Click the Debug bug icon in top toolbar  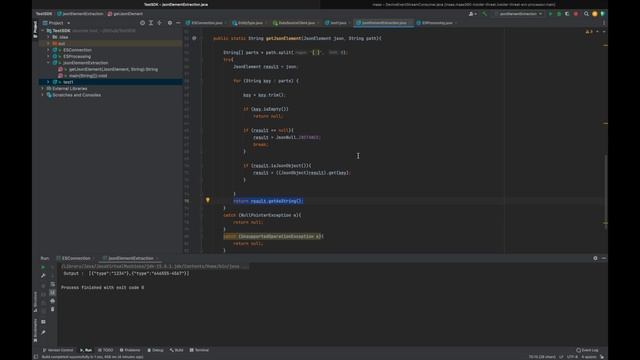click(559, 14)
